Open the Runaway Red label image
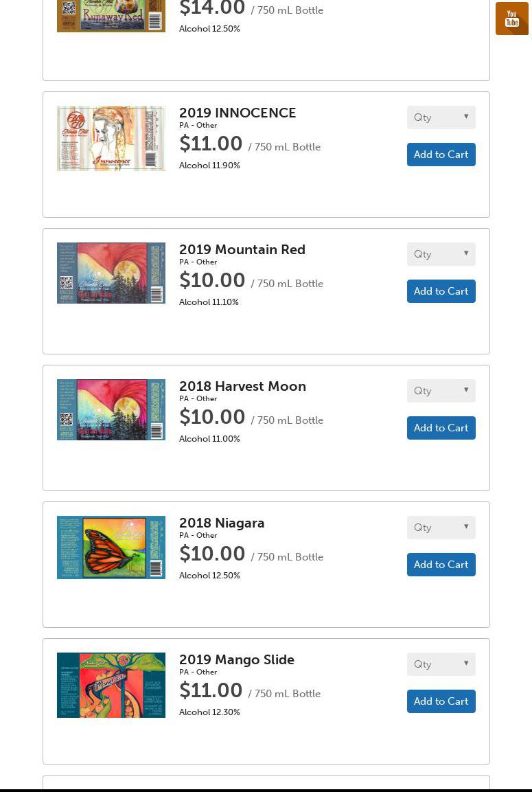The height and width of the screenshot is (792, 532). [x=111, y=16]
